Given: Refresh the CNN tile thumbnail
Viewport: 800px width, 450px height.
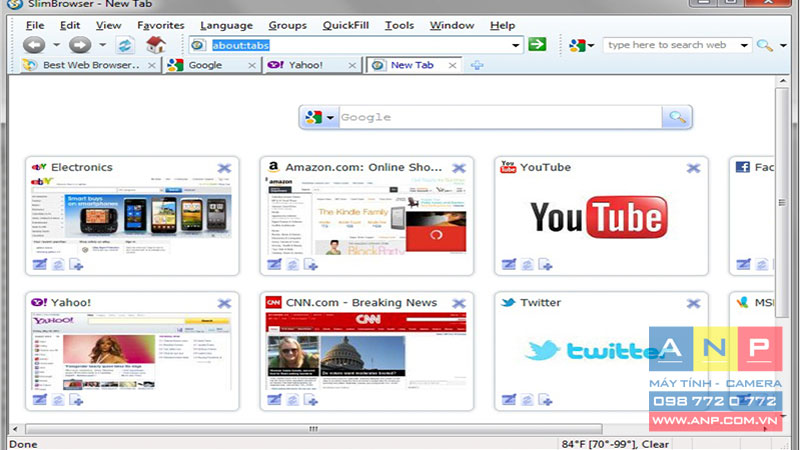Looking at the screenshot, I should click(292, 399).
